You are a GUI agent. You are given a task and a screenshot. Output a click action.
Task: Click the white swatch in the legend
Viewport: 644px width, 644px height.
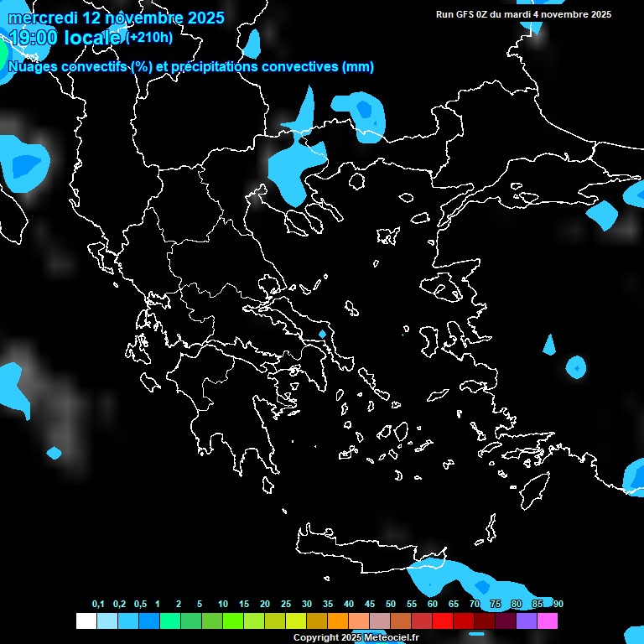click(86, 621)
